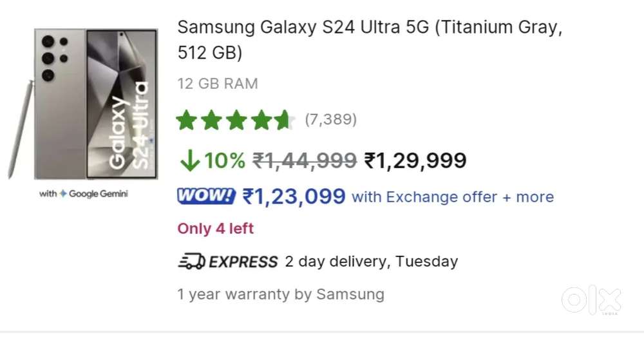
Task: Click the green star rating
Action: click(236, 120)
